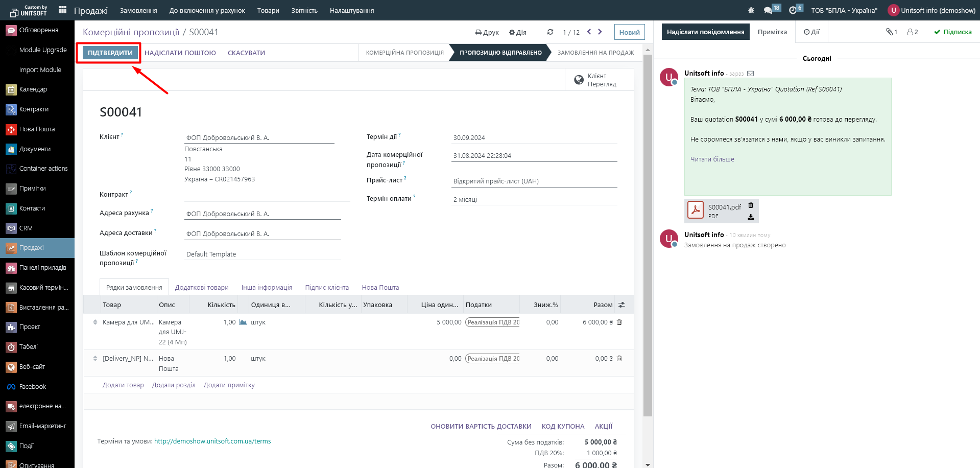Click the debug bug icon in top bar

coord(751,10)
